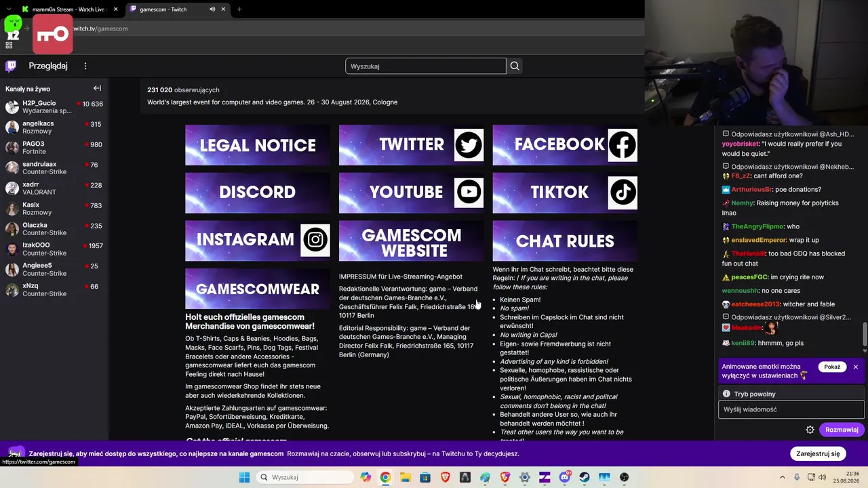This screenshot has width=868, height=488.
Task: Dismiss the animated emotes notice
Action: click(x=856, y=367)
